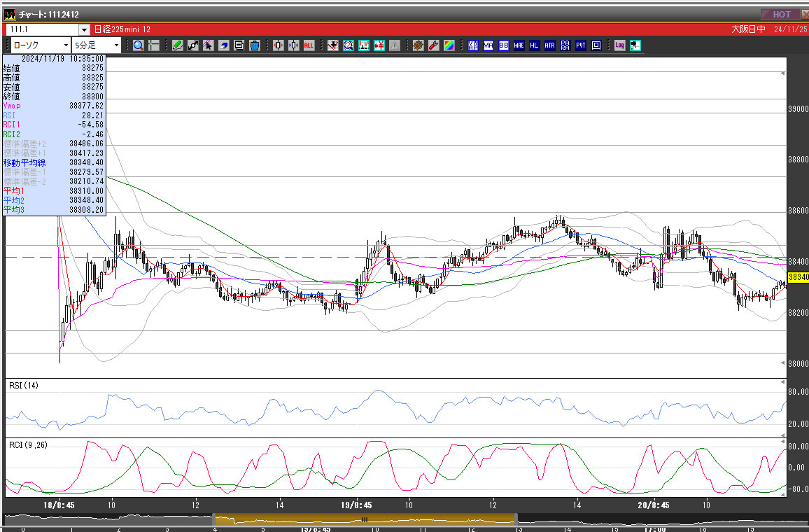
Task: Click the 38000 price axis label
Action: [x=799, y=364]
